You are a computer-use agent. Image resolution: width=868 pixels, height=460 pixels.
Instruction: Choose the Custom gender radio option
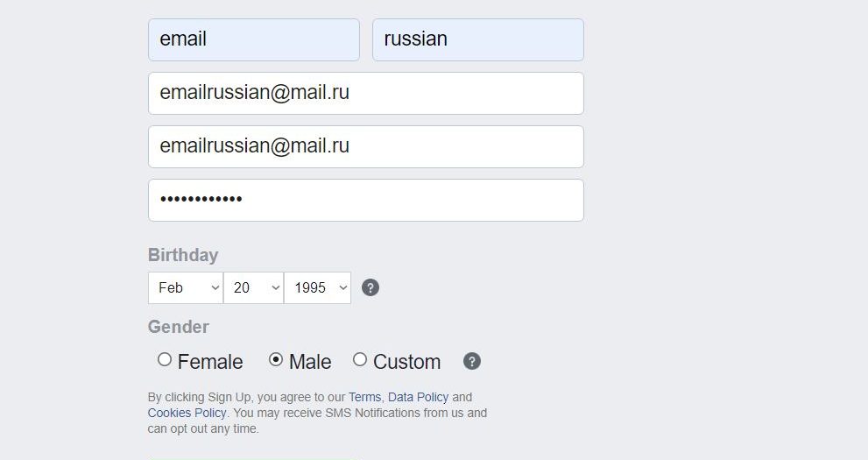tap(360, 360)
